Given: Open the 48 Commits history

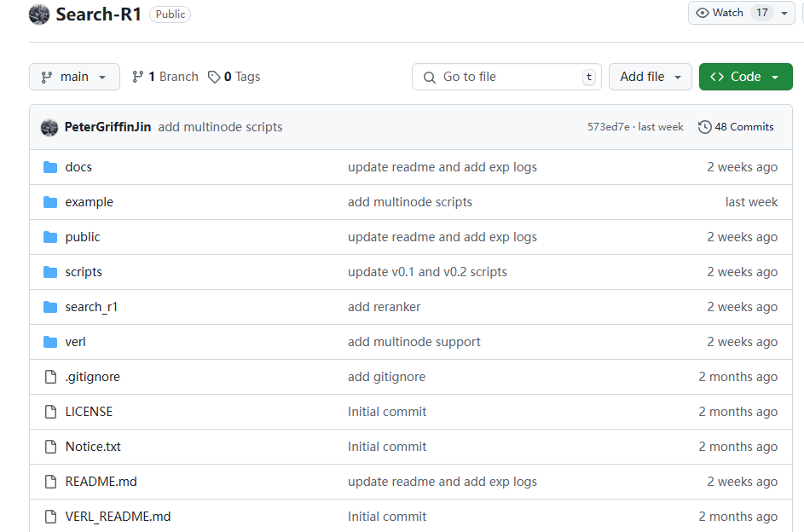Looking at the screenshot, I should (736, 127).
